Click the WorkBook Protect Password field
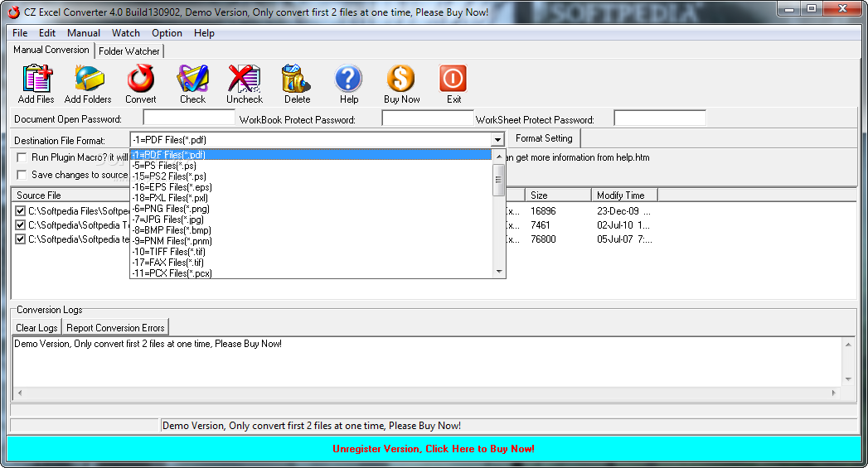Image resolution: width=868 pixels, height=468 pixels. coord(427,118)
